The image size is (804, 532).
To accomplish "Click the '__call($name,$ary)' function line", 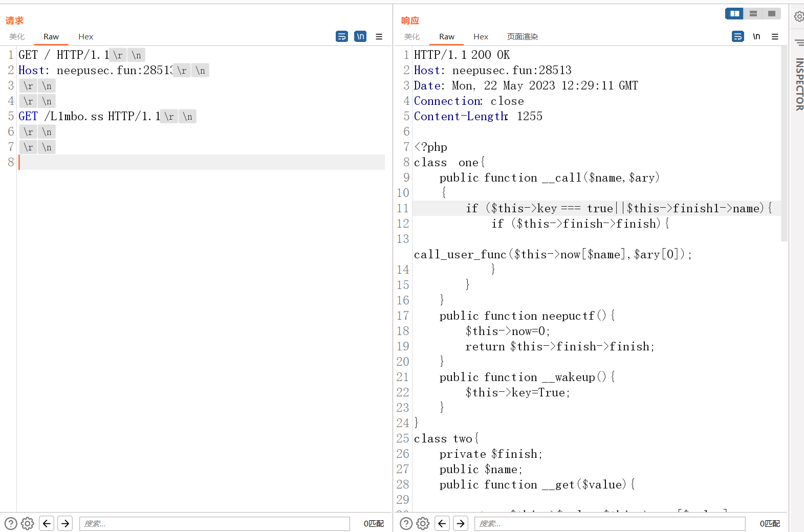I will click(x=550, y=178).
